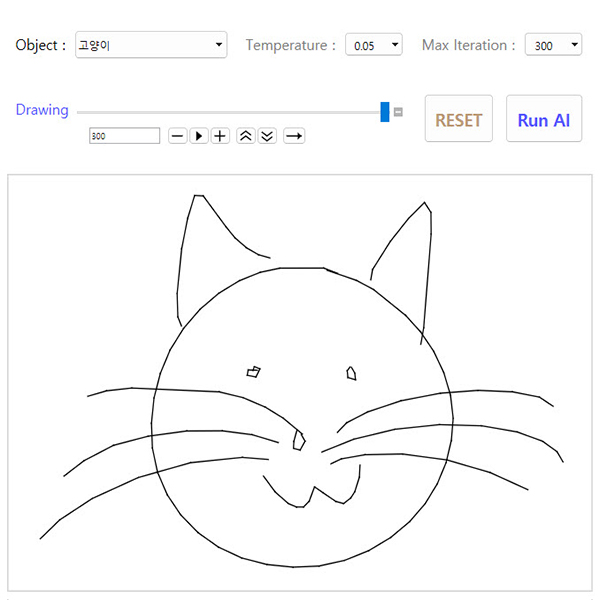
Task: Click the Drawing label link
Action: tap(42, 110)
